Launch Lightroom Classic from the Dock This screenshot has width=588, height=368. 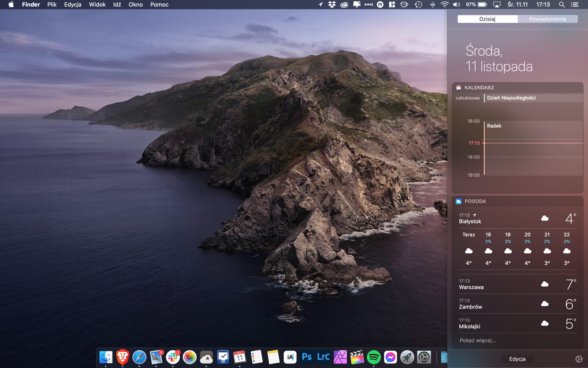pos(323,357)
